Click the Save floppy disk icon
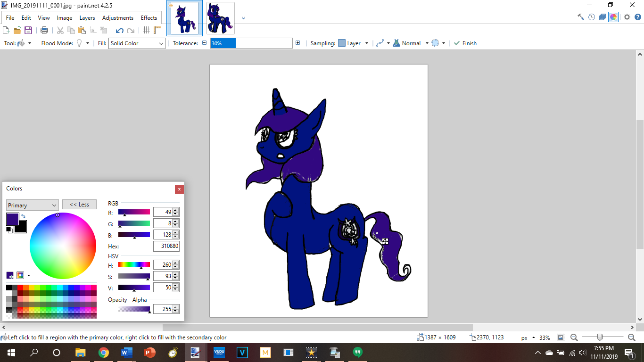 [x=28, y=30]
